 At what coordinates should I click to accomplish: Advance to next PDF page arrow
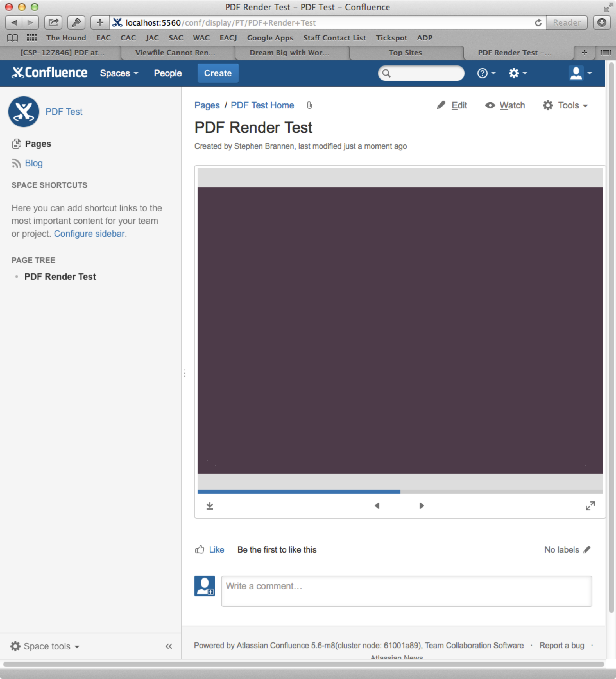tap(421, 505)
